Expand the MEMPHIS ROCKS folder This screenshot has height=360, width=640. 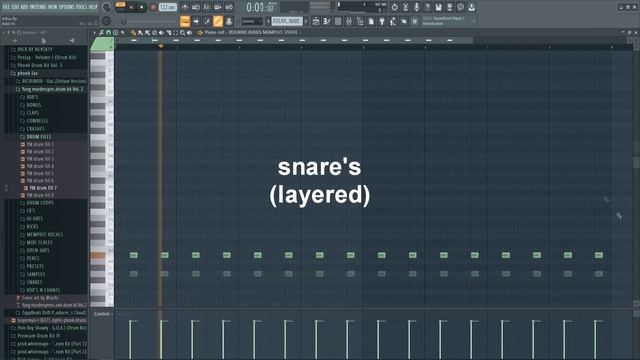tap(44, 235)
